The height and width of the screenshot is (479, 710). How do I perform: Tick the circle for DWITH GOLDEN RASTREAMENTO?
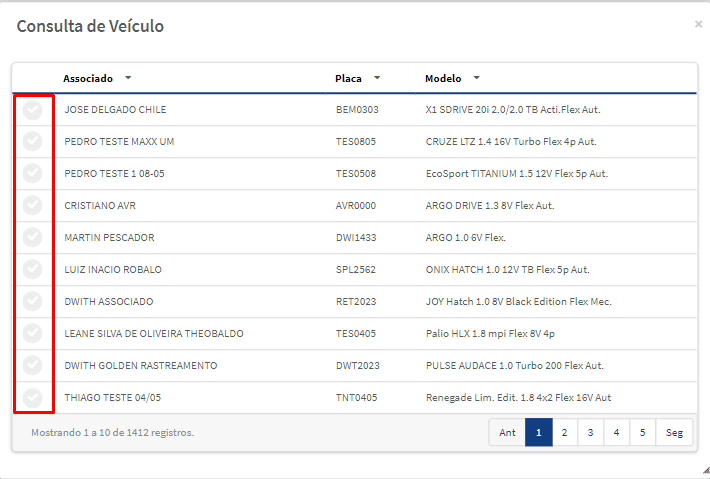[33, 365]
